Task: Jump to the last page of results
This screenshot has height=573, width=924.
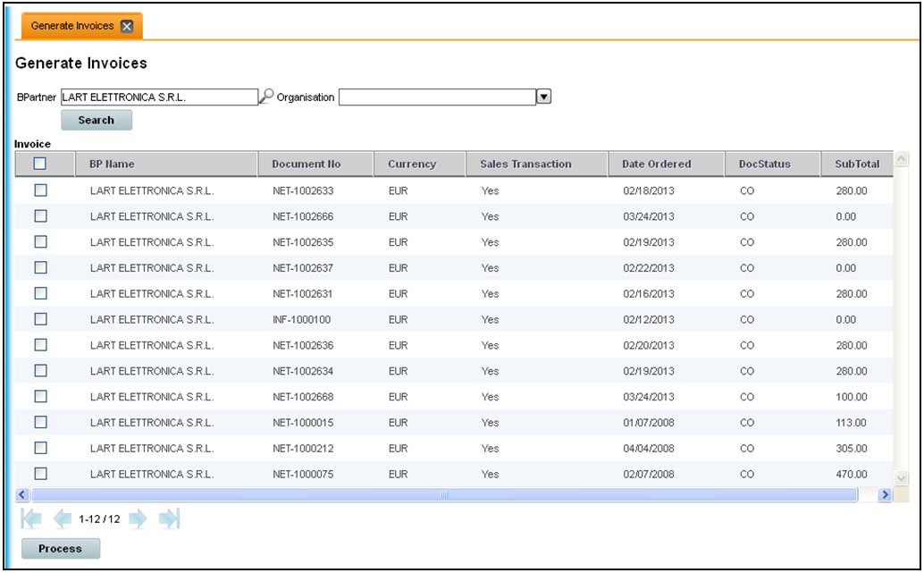Action: [x=169, y=518]
